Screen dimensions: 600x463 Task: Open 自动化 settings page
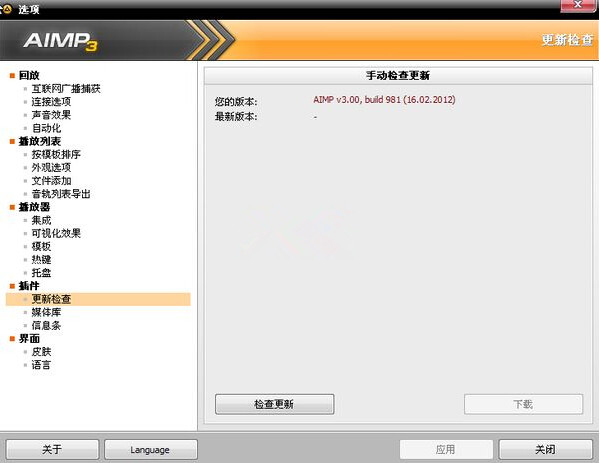coord(46,128)
